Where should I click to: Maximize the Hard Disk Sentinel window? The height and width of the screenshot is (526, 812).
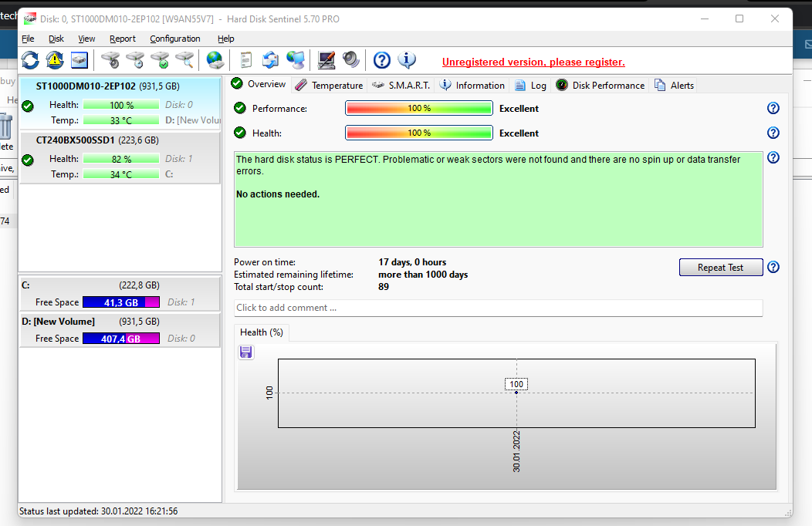click(739, 19)
